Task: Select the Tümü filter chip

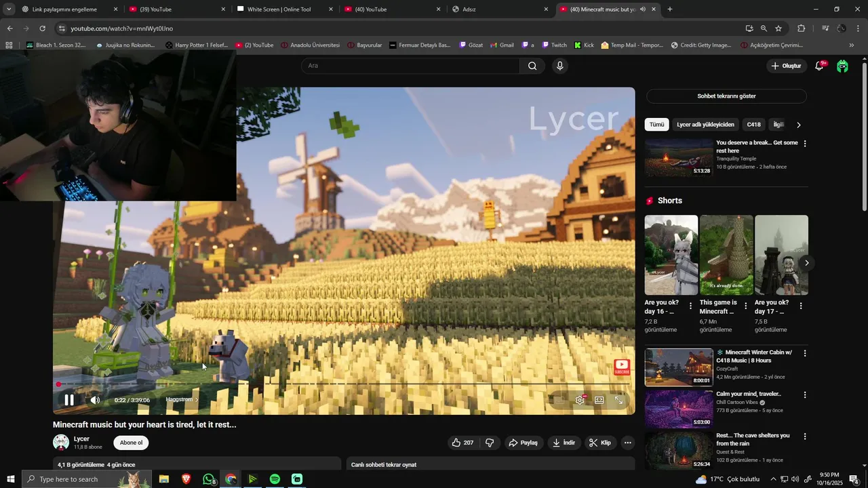Action: (x=657, y=125)
